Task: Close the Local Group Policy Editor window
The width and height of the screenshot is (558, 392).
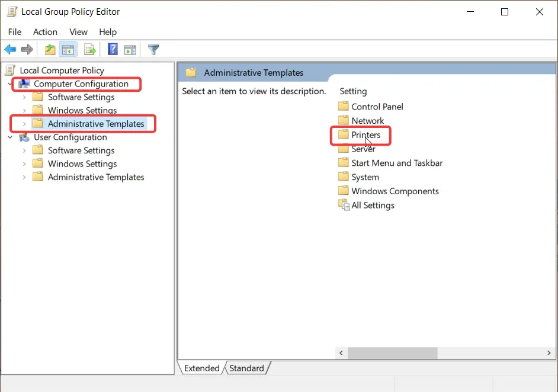Action: 540,12
